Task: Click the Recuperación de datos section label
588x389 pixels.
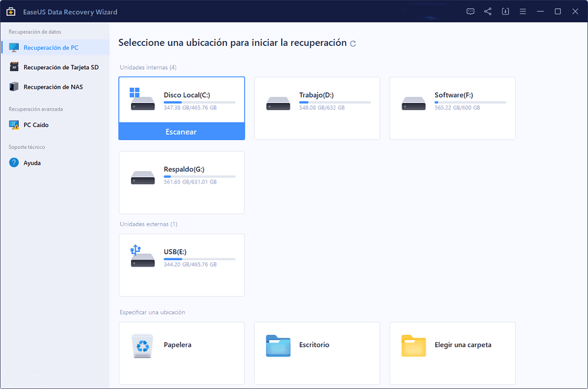Action: [35, 32]
